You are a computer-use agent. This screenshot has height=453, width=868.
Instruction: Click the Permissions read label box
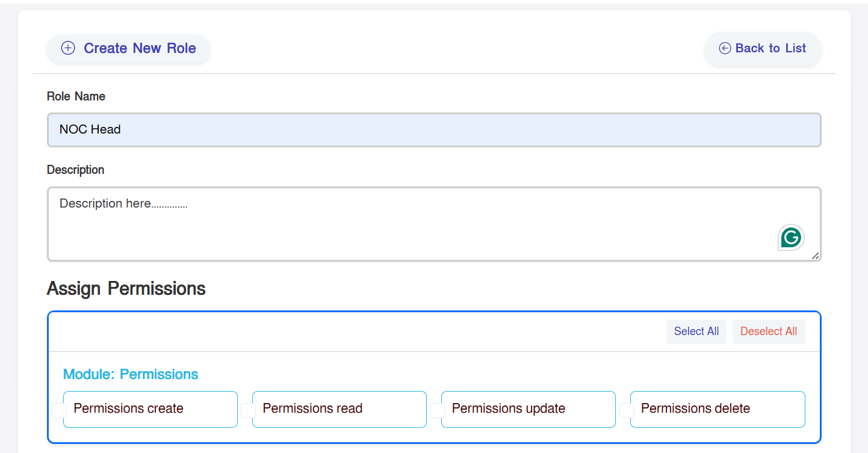[x=339, y=409]
